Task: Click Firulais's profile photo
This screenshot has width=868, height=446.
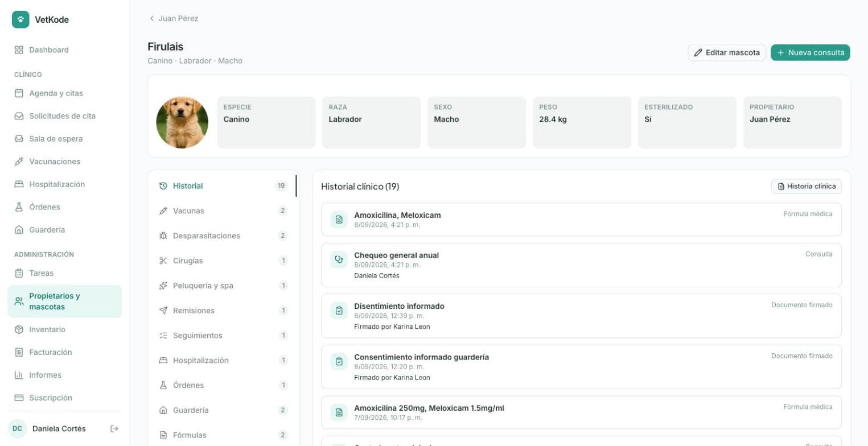Action: pyautogui.click(x=182, y=122)
